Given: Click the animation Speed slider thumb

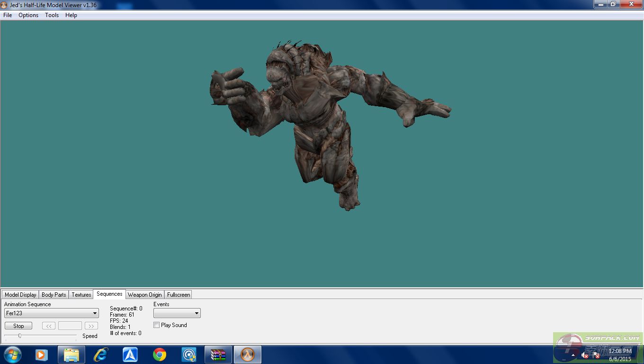Looking at the screenshot, I should 19,336.
